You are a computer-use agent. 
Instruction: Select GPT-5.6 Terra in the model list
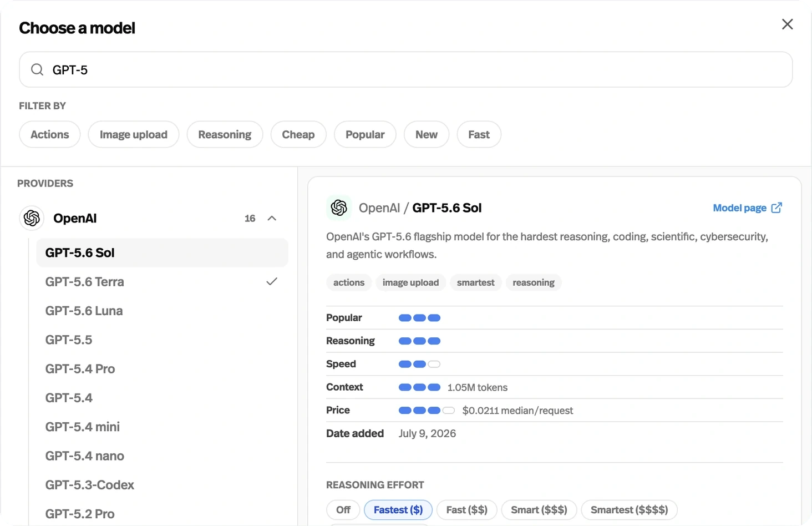point(163,282)
